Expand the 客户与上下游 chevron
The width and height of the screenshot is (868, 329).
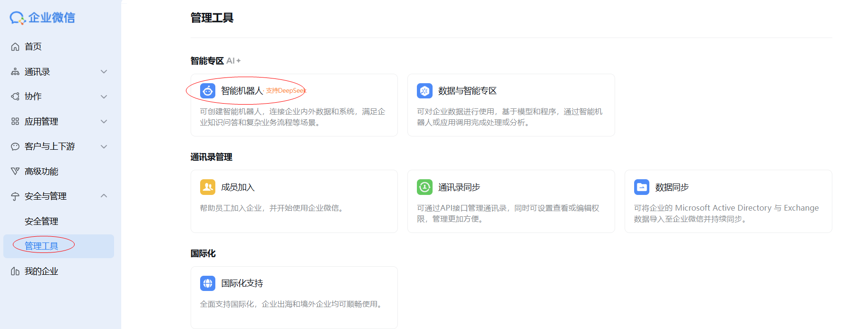(x=104, y=146)
